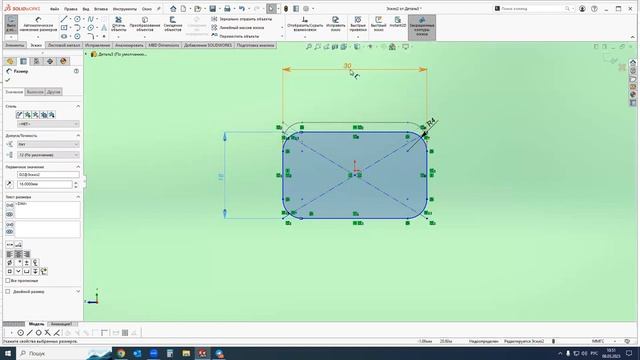Select the sketch Text tool
Screen dimensions: 640x360
click(104, 28)
